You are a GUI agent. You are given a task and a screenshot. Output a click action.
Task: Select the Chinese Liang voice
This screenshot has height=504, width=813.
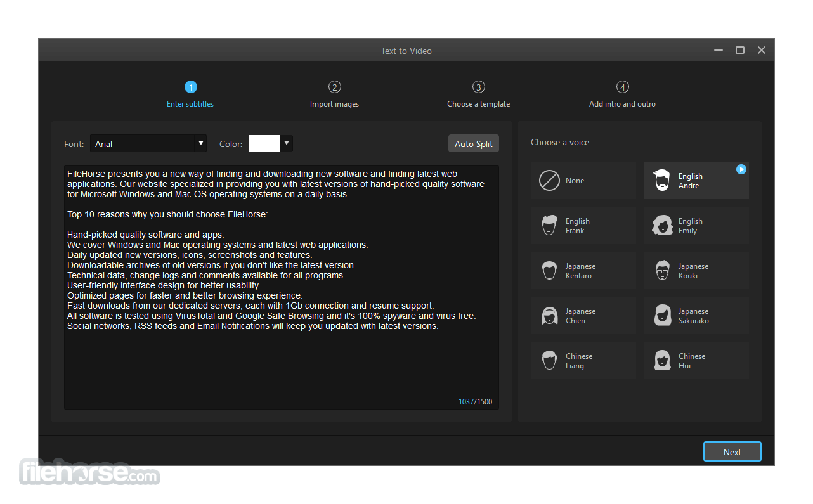click(583, 361)
